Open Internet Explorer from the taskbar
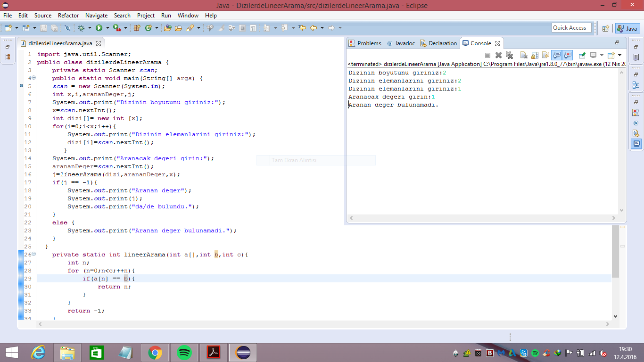This screenshot has width=644, height=362. point(38,353)
